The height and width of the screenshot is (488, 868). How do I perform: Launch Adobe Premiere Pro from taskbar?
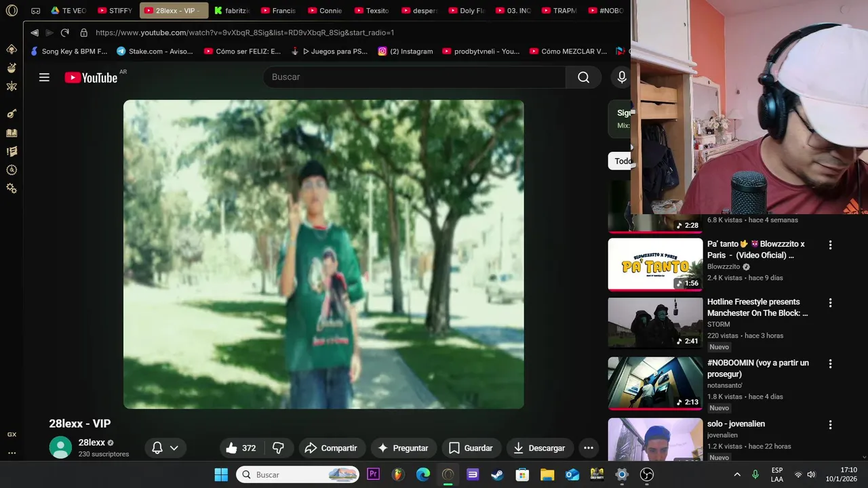pyautogui.click(x=373, y=474)
